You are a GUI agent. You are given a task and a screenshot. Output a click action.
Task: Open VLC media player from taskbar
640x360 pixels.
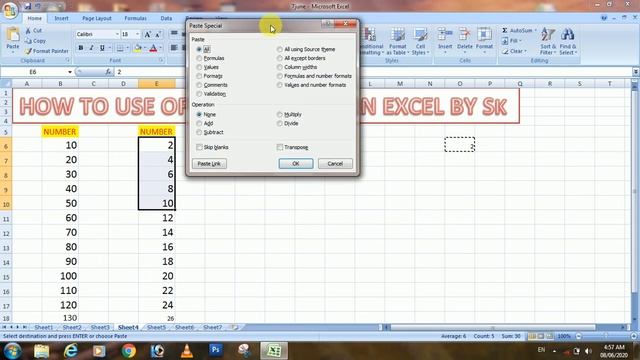tap(187, 351)
